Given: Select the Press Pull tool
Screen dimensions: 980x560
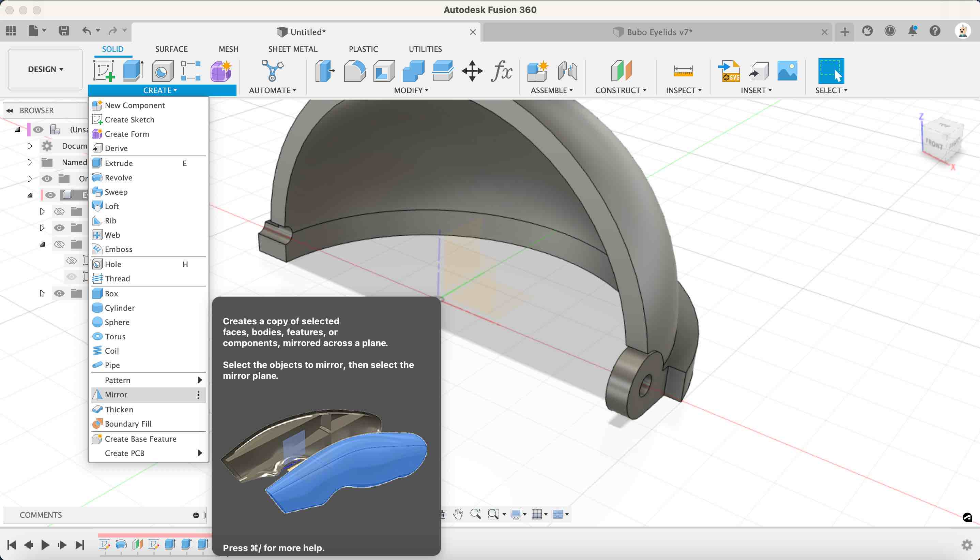Looking at the screenshot, I should pyautogui.click(x=325, y=71).
